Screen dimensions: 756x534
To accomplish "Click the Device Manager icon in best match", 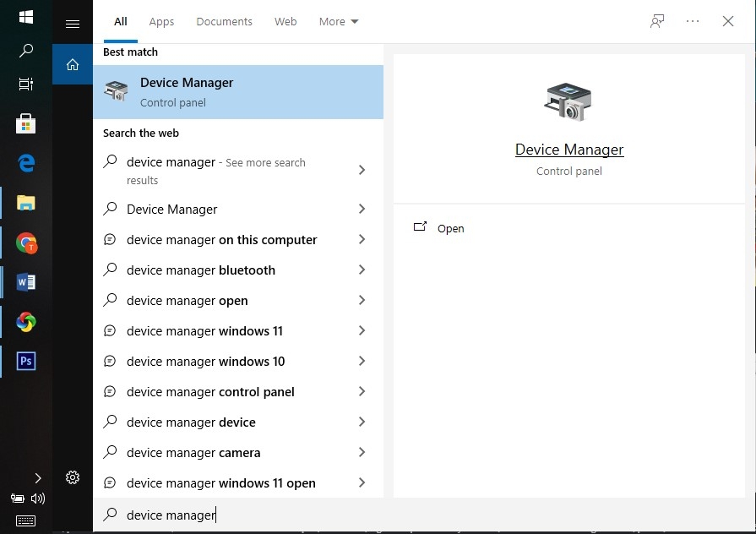I will (117, 90).
